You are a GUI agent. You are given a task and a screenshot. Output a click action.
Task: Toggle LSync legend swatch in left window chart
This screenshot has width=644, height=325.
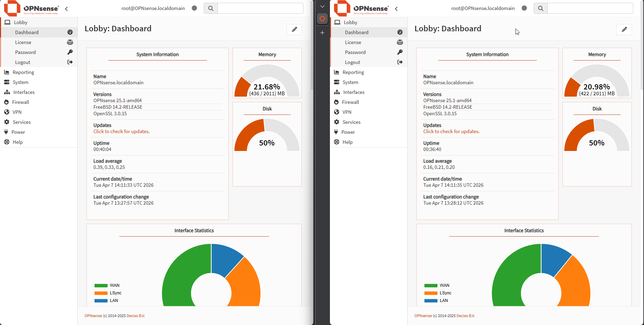[x=101, y=293]
